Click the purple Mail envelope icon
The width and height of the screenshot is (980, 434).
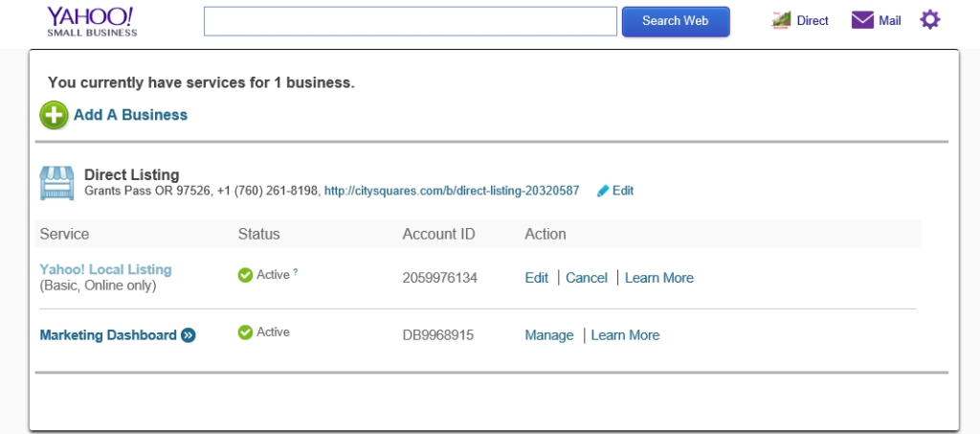[862, 20]
